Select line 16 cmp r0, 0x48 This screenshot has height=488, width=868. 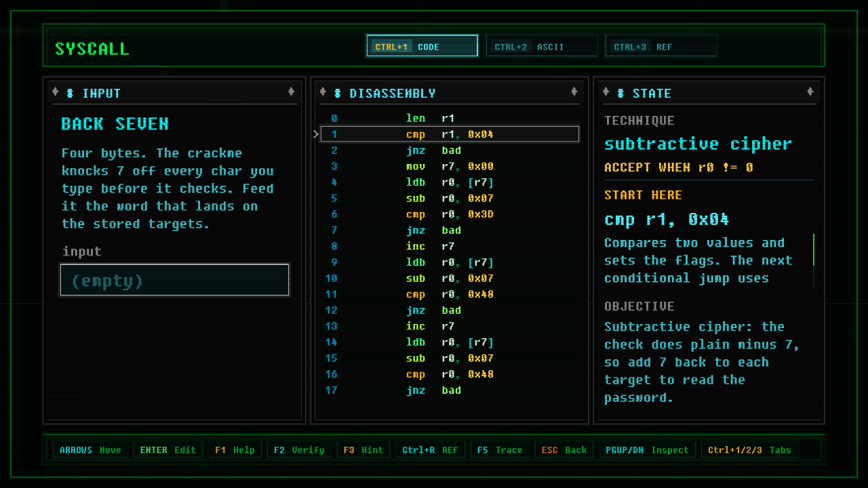[450, 374]
